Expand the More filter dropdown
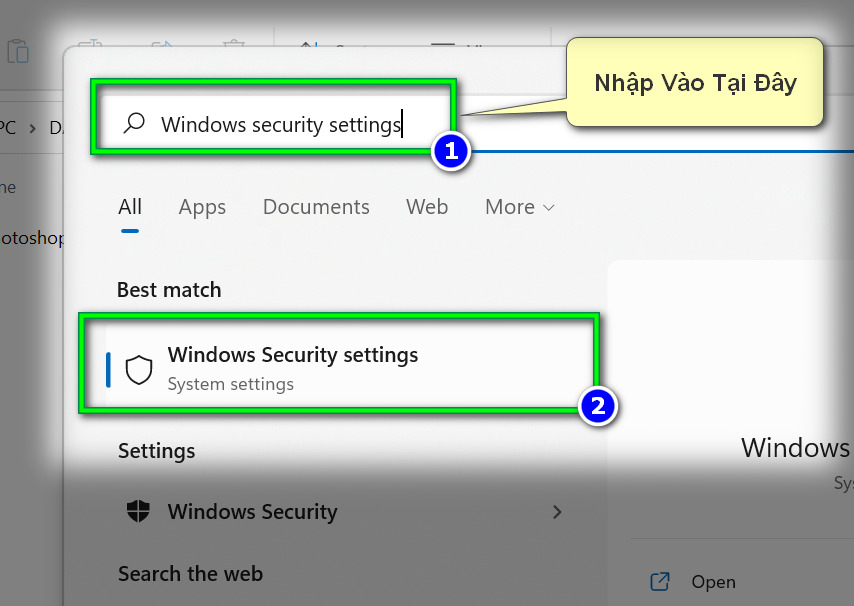 [520, 207]
